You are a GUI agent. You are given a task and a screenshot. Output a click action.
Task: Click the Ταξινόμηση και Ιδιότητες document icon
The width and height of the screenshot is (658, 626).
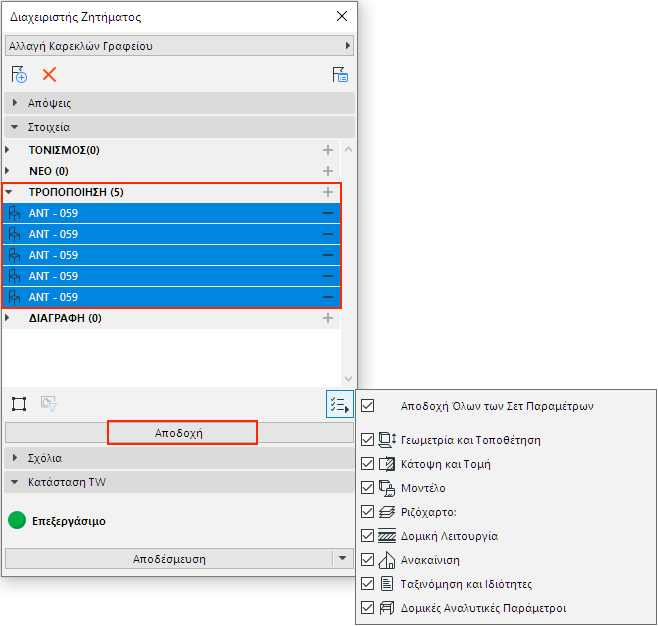pyautogui.click(x=387, y=584)
